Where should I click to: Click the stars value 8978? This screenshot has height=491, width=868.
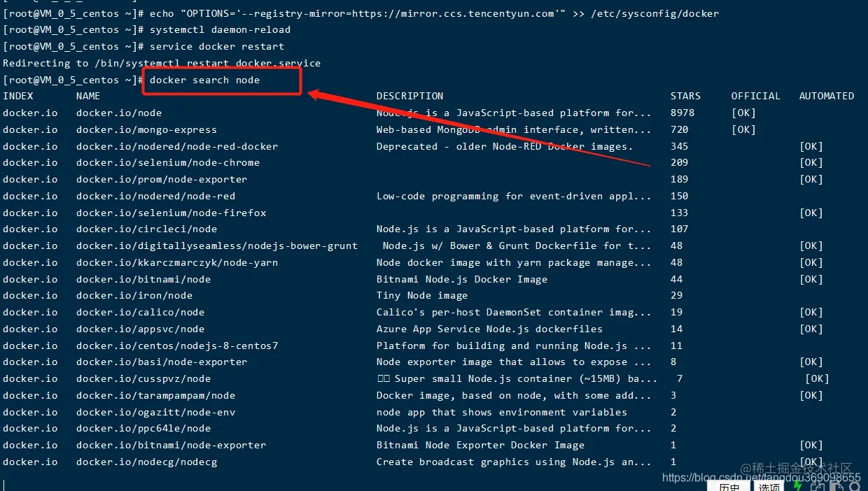pos(682,113)
